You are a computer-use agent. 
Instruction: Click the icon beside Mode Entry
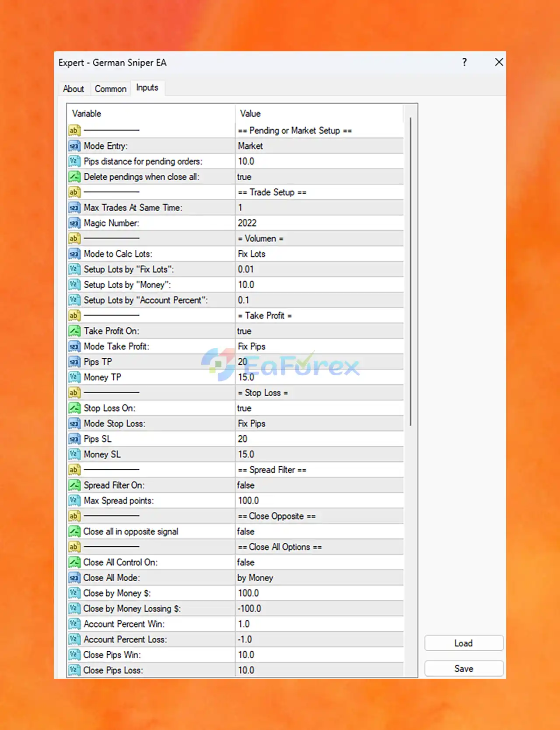74,146
